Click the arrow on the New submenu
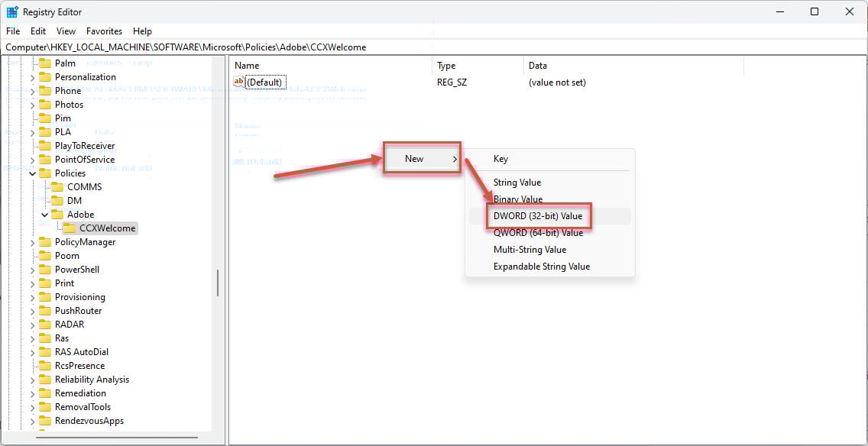Viewport: 868px width, 446px height. click(x=456, y=159)
